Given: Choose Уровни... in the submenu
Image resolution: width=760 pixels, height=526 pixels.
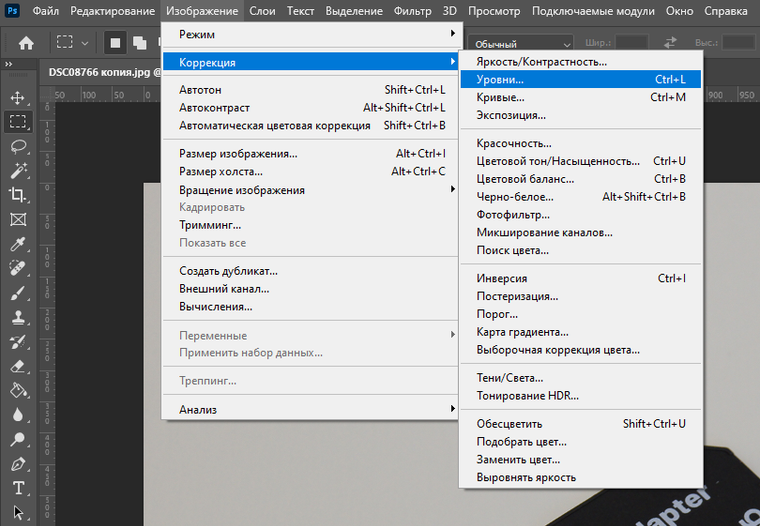Looking at the screenshot, I should [x=581, y=79].
